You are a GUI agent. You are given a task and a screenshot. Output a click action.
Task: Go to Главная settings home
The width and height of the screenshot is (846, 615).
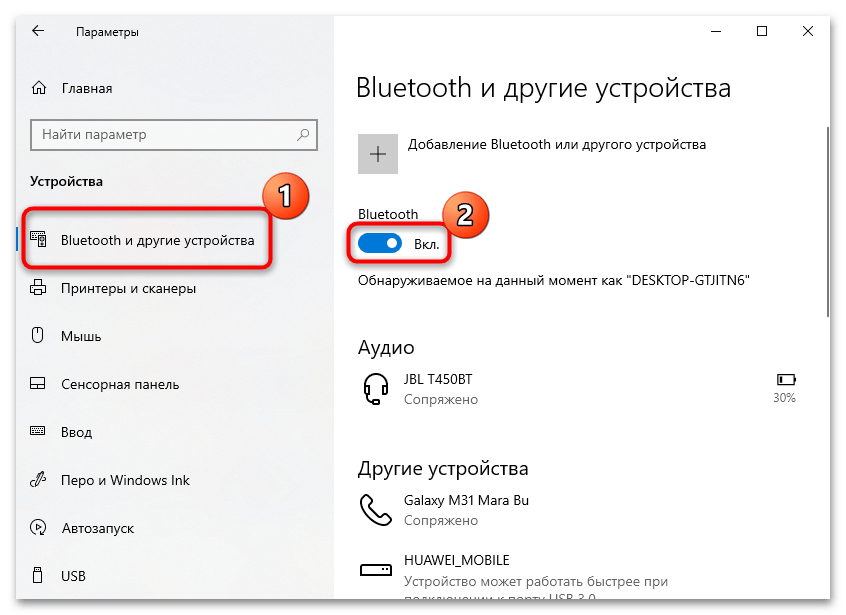point(87,88)
